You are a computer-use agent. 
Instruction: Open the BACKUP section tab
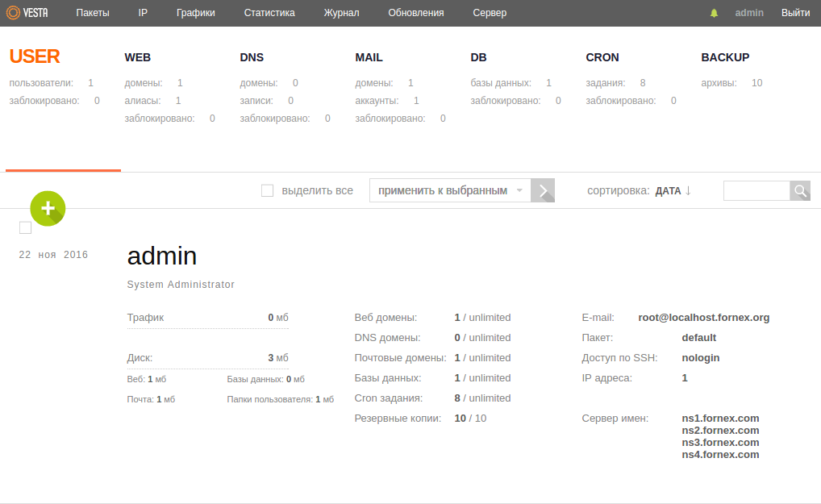[x=725, y=57]
